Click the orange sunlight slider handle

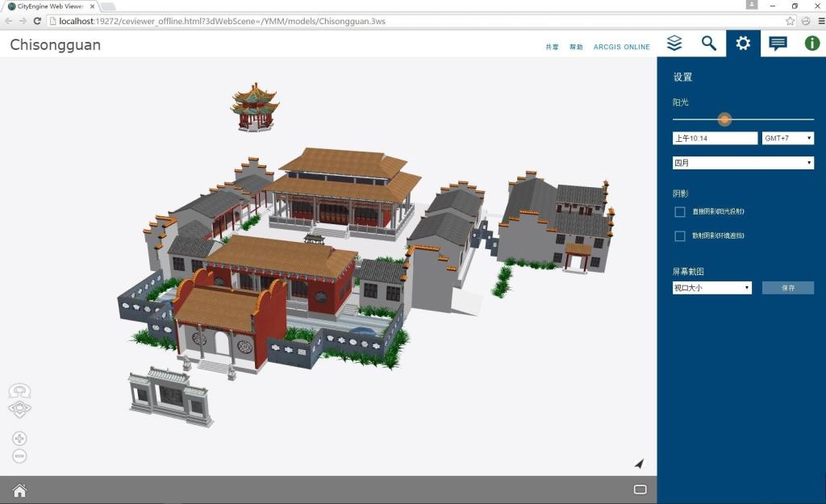click(724, 119)
